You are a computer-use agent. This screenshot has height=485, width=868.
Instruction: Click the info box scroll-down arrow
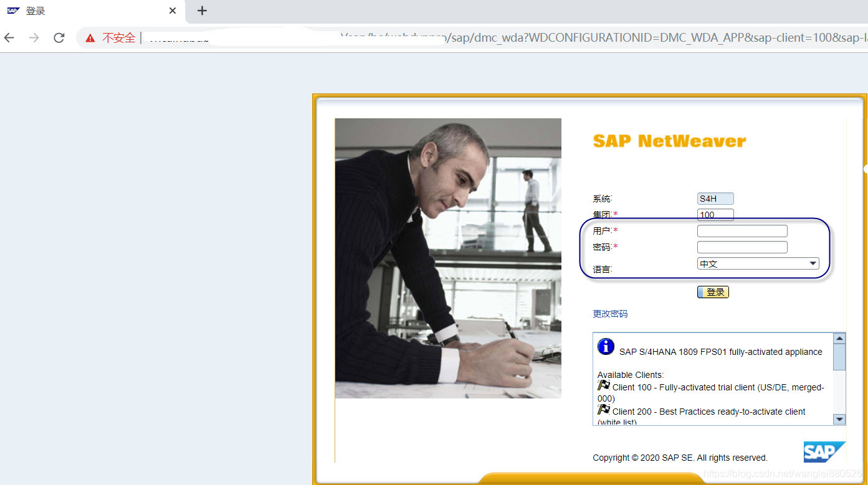[839, 420]
